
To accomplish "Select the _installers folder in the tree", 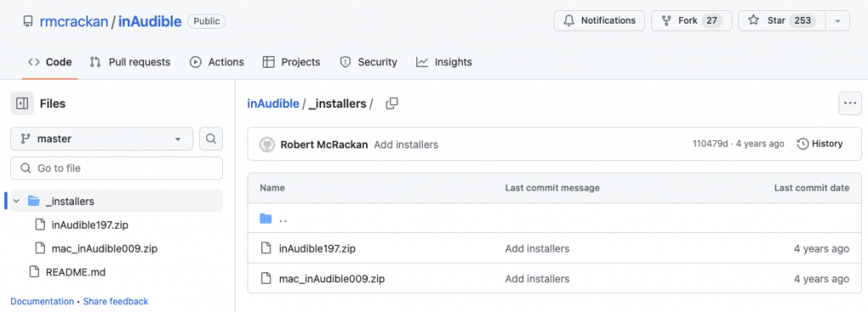I will (x=117, y=201).
